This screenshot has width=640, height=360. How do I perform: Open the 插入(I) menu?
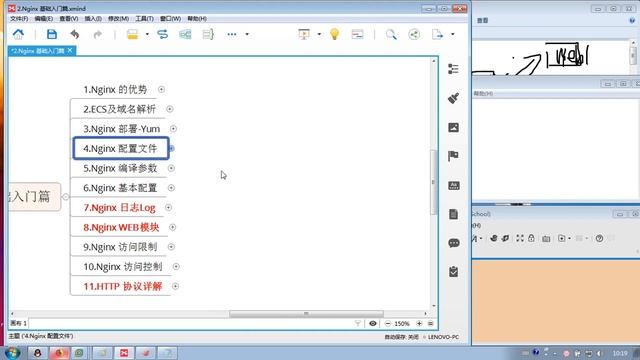point(93,19)
